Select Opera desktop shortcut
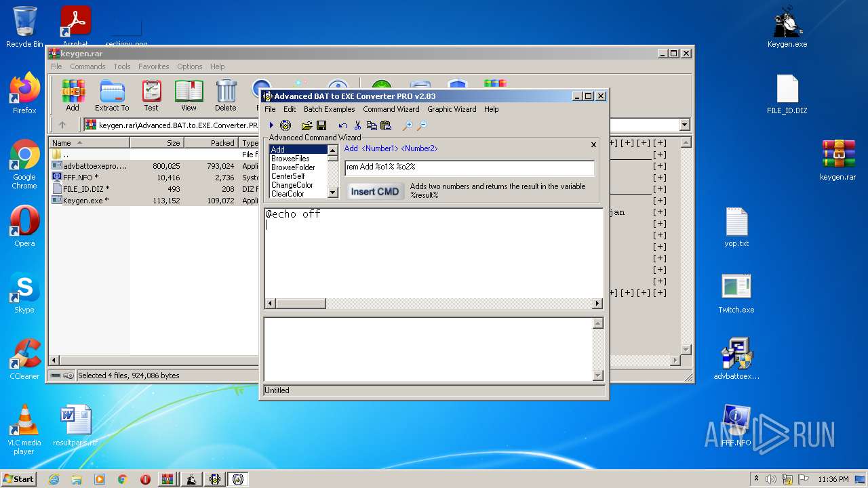 [24, 227]
